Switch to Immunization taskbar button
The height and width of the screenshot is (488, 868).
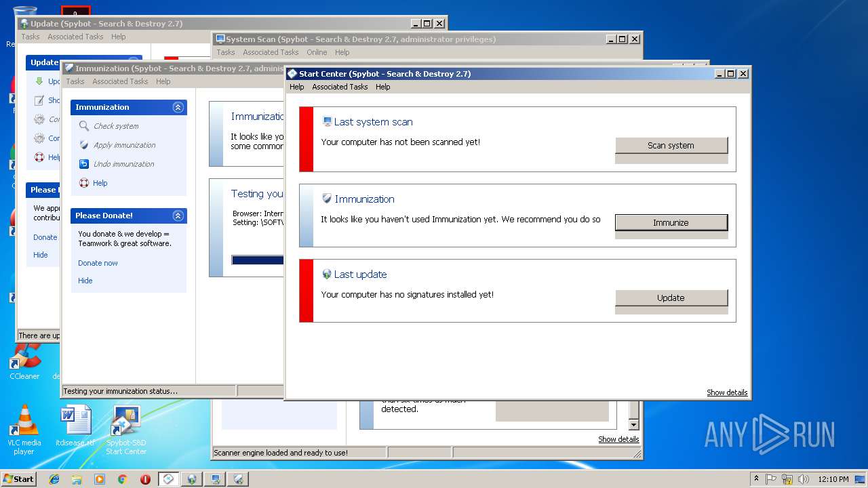point(238,479)
